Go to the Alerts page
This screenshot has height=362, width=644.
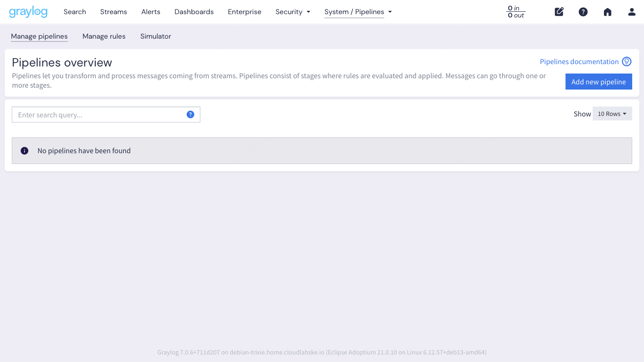[x=150, y=12]
